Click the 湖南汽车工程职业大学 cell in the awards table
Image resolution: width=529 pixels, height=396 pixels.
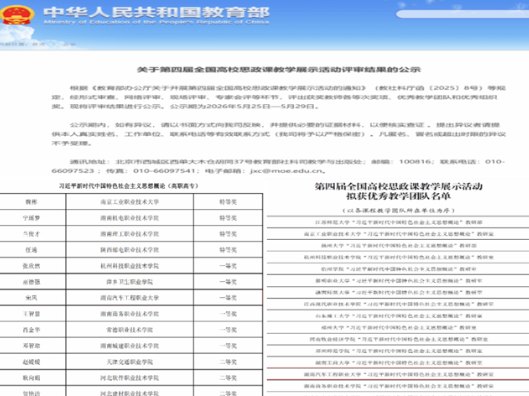130,298
